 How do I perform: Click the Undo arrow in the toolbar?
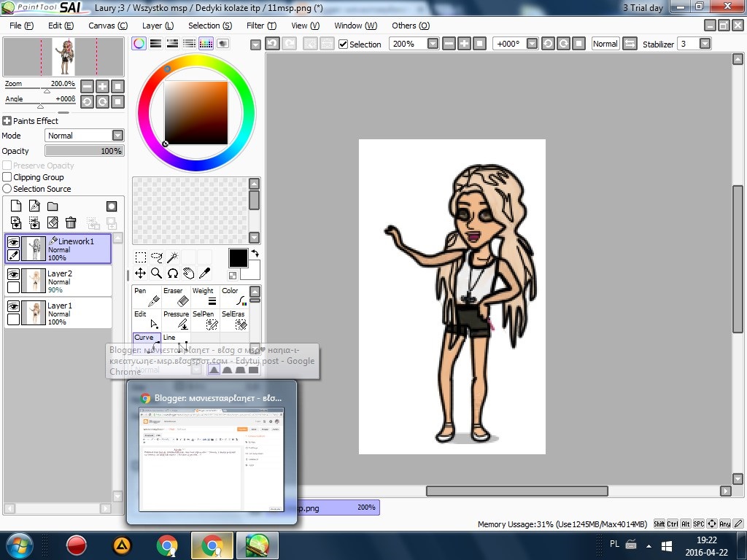click(x=273, y=44)
